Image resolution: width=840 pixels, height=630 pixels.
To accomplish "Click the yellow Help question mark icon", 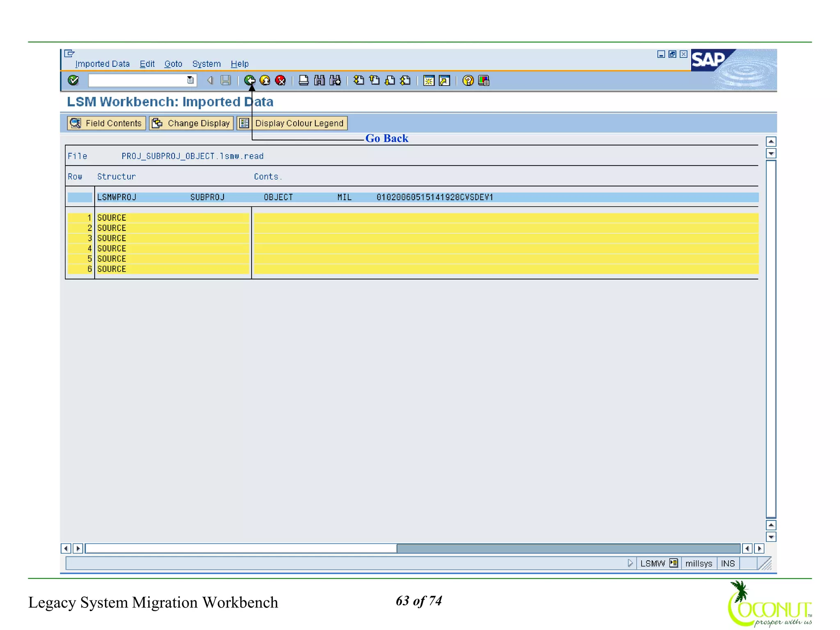I will (x=468, y=80).
